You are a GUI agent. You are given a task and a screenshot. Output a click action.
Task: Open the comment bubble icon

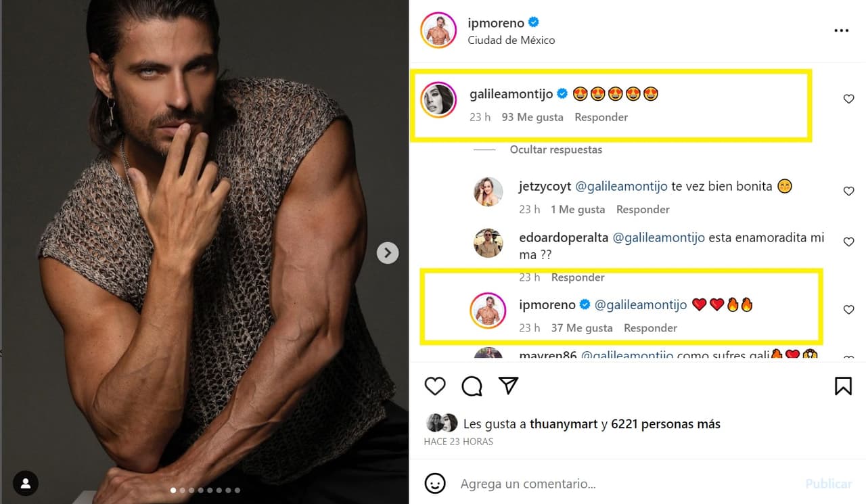tap(472, 386)
